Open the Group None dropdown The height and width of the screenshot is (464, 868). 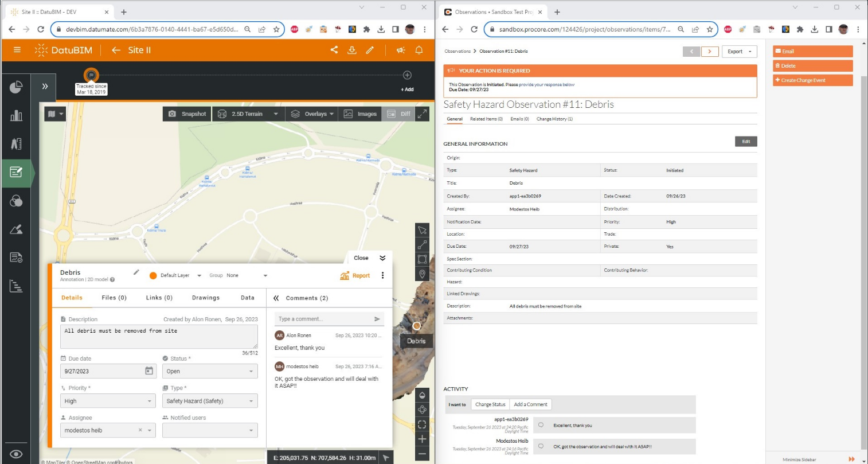tap(247, 275)
